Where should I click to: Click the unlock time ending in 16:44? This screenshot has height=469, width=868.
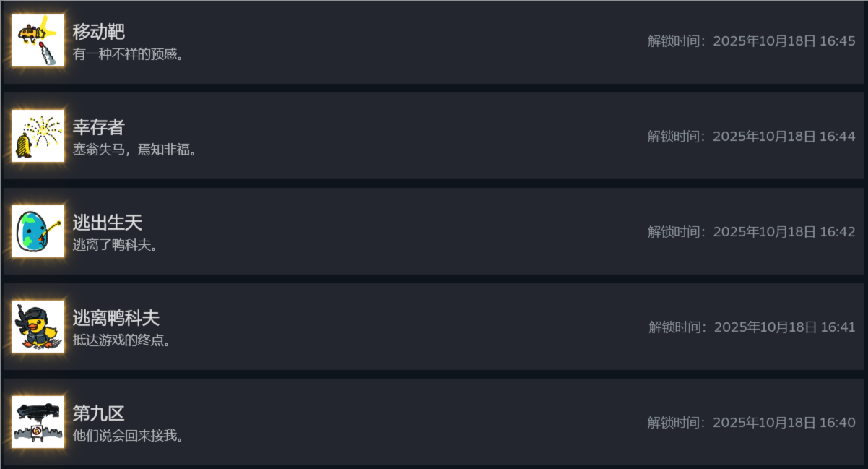751,137
